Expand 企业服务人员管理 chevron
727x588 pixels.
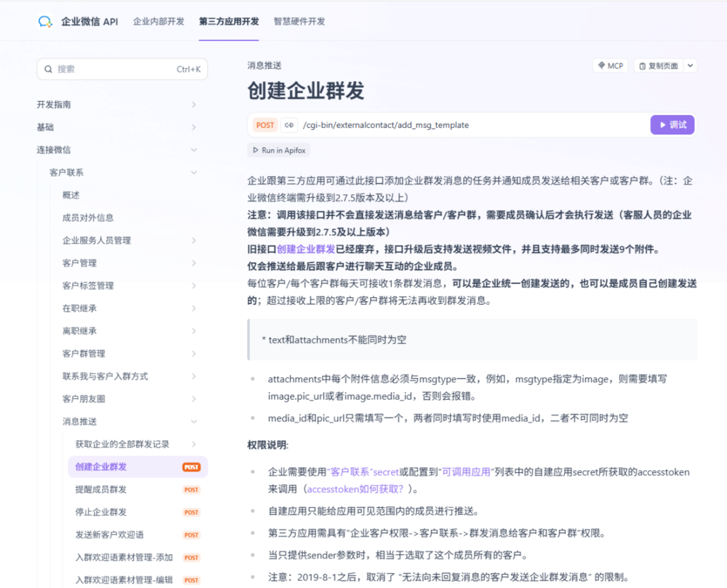point(194,240)
